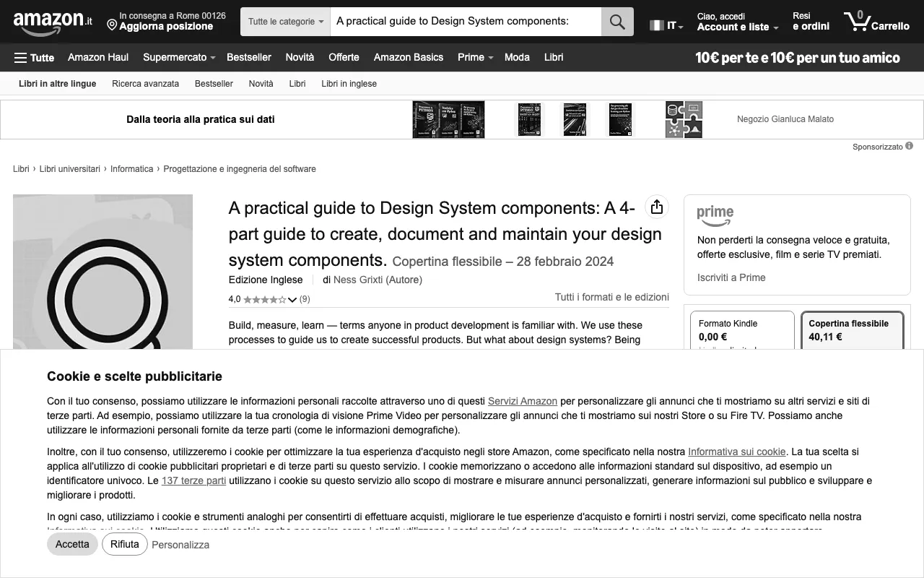The width and height of the screenshot is (924, 578).
Task: Open Amazon Basics in navigation
Action: 409,57
